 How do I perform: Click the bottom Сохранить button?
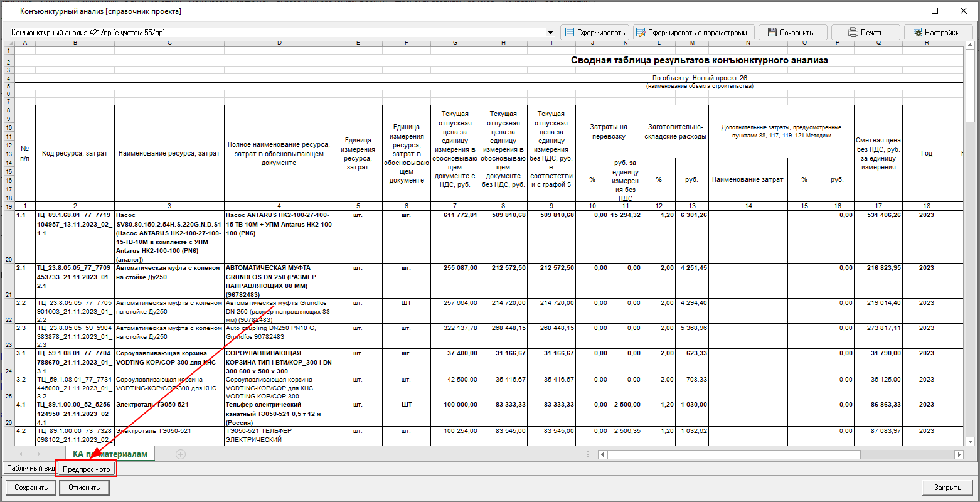pyautogui.click(x=31, y=488)
